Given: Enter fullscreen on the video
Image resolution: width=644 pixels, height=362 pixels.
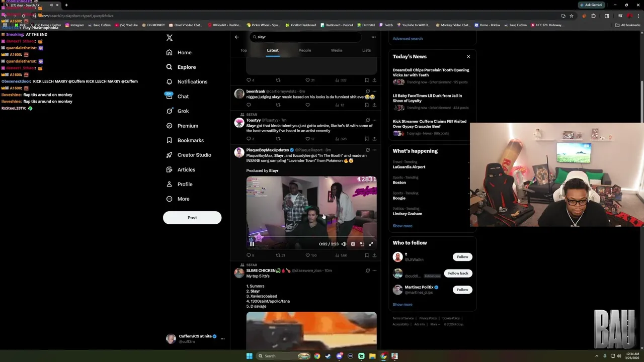Looking at the screenshot, I should [x=371, y=244].
